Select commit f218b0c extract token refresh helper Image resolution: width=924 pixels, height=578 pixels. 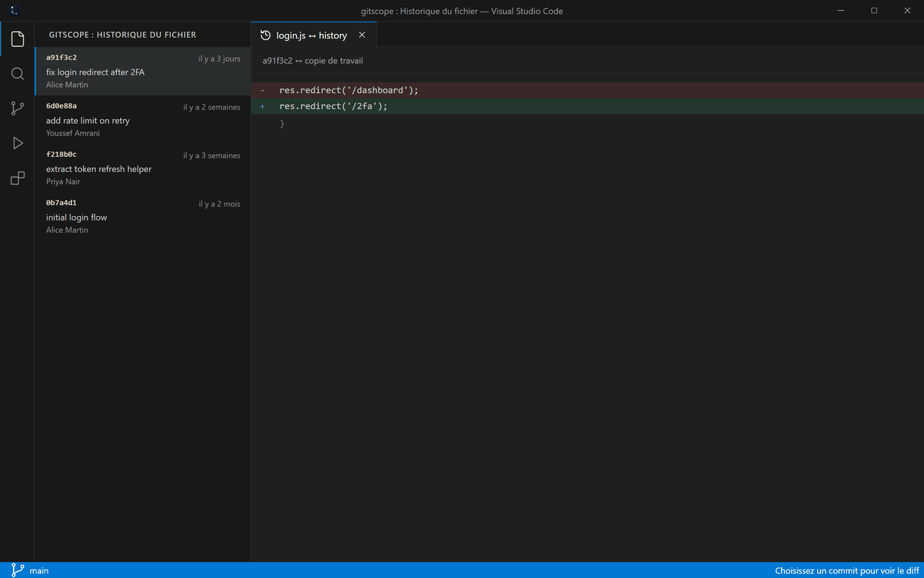143,168
